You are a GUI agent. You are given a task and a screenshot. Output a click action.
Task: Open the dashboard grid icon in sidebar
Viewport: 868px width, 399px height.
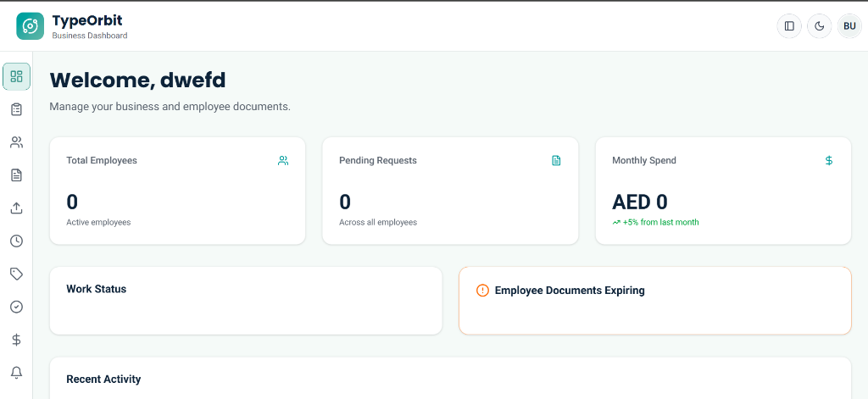(16, 76)
